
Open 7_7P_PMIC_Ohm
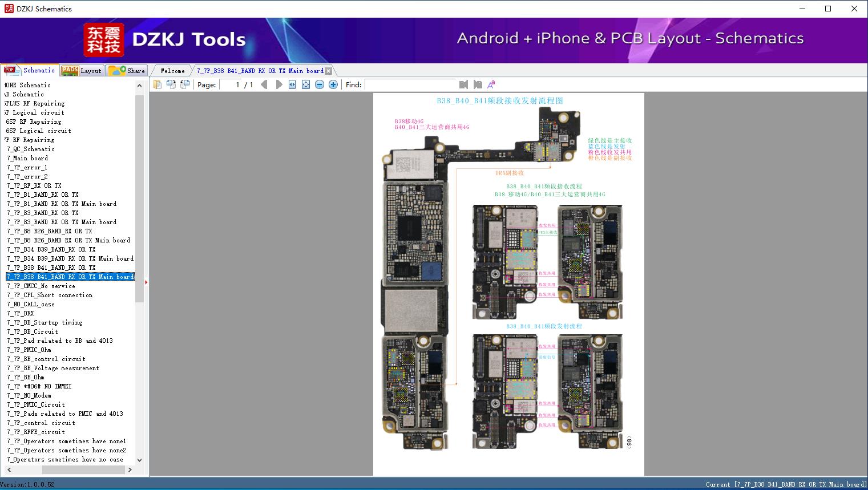pos(29,350)
